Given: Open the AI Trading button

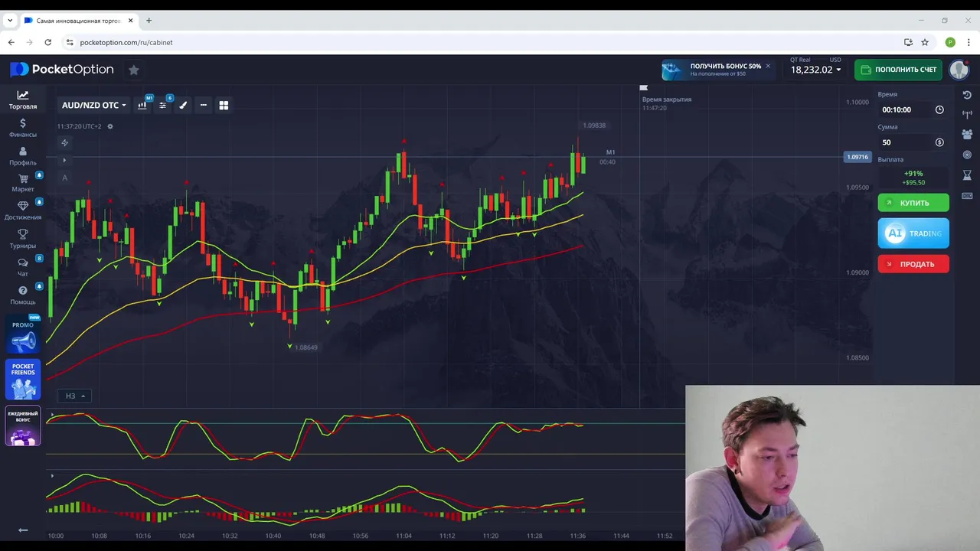Looking at the screenshot, I should coord(913,233).
